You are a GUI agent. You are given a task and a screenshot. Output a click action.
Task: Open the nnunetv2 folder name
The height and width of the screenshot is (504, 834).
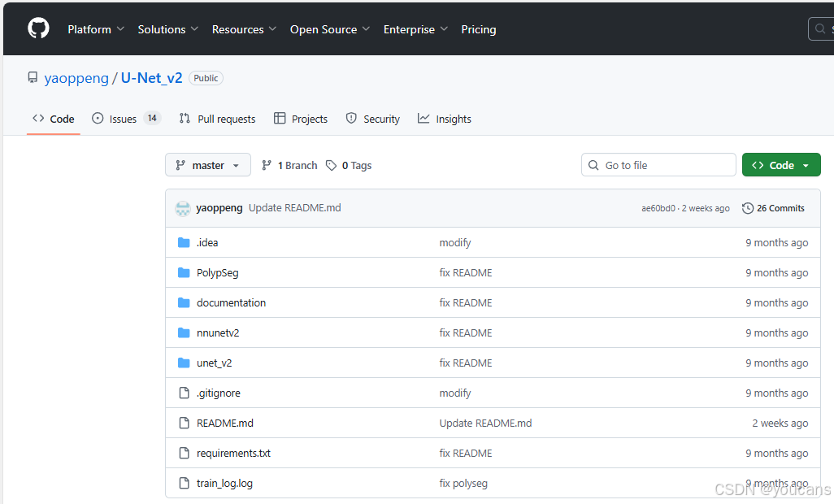pos(218,332)
